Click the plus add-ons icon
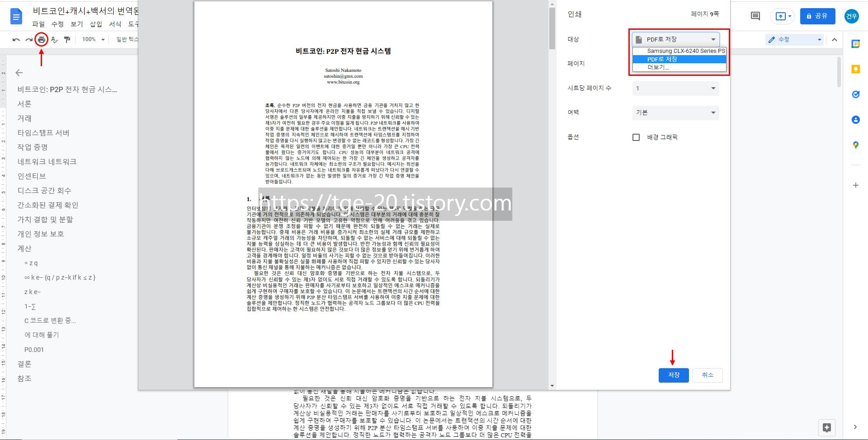The height and width of the screenshot is (440, 868). (855, 185)
